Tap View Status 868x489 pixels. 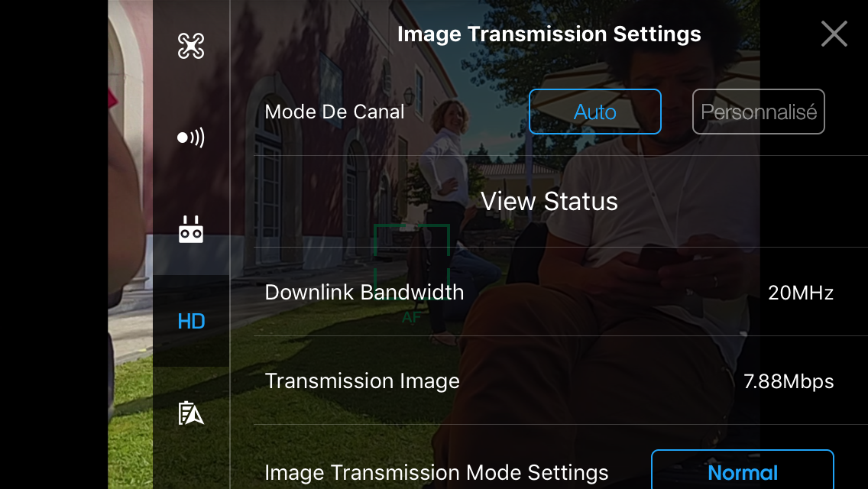(x=549, y=201)
